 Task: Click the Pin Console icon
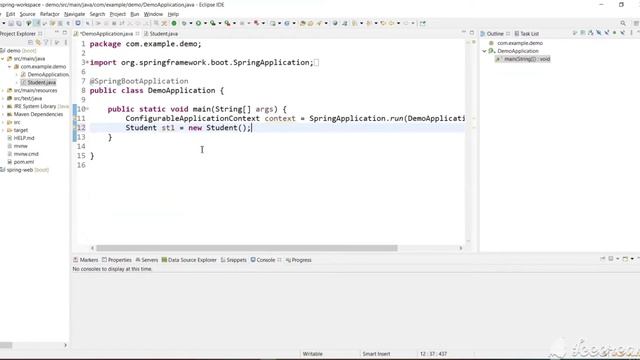(x=602, y=259)
